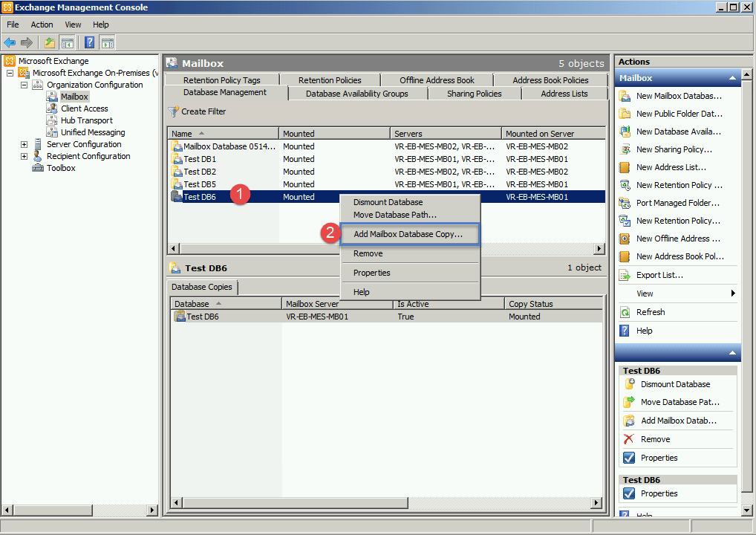Click the New Mailbox Database action icon
The height and width of the screenshot is (535, 756).
625,96
